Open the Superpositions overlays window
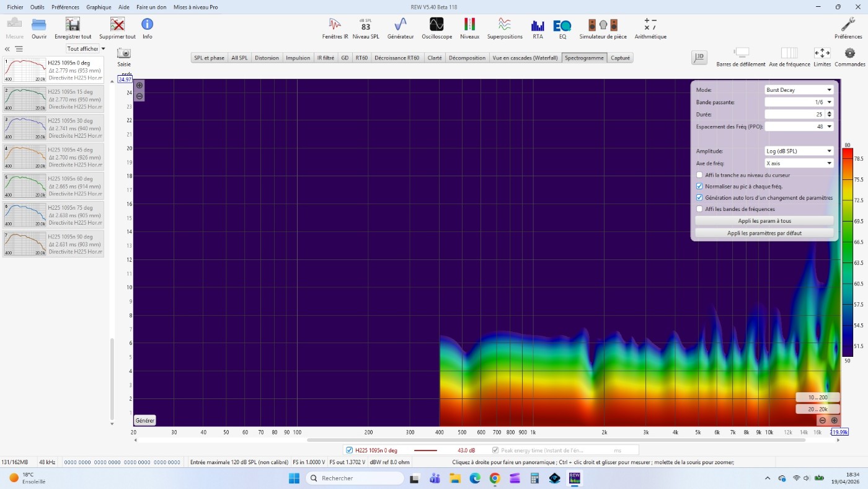This screenshot has height=489, width=868. click(x=505, y=28)
